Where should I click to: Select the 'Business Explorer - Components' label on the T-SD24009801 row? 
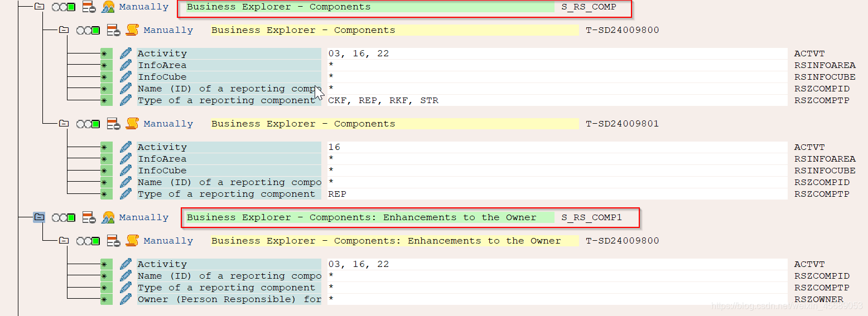point(395,124)
